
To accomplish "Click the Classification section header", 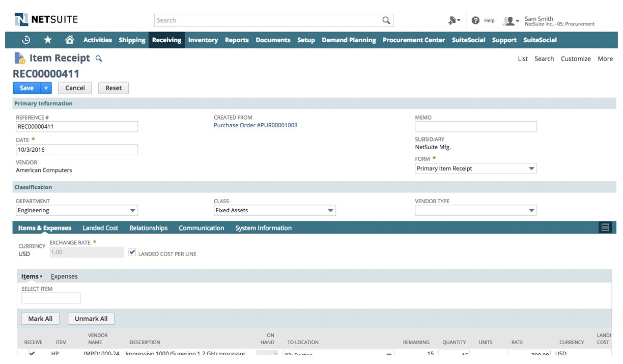I will click(x=315, y=187).
